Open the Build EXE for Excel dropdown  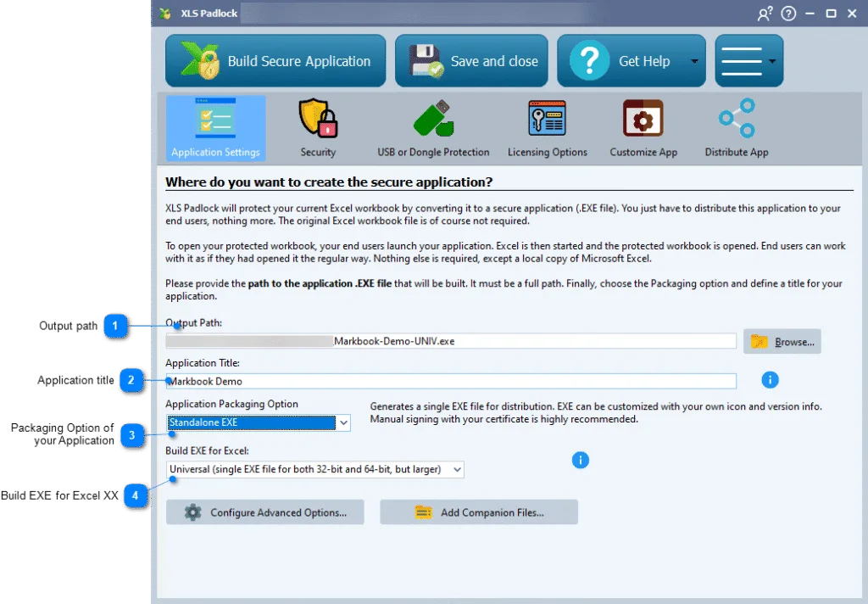click(x=314, y=469)
